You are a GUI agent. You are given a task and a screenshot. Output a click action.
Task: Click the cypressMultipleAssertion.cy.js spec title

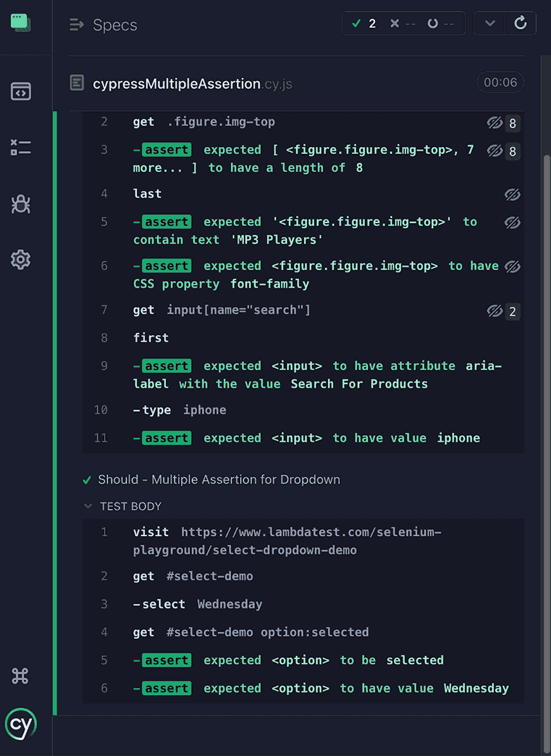tap(176, 82)
